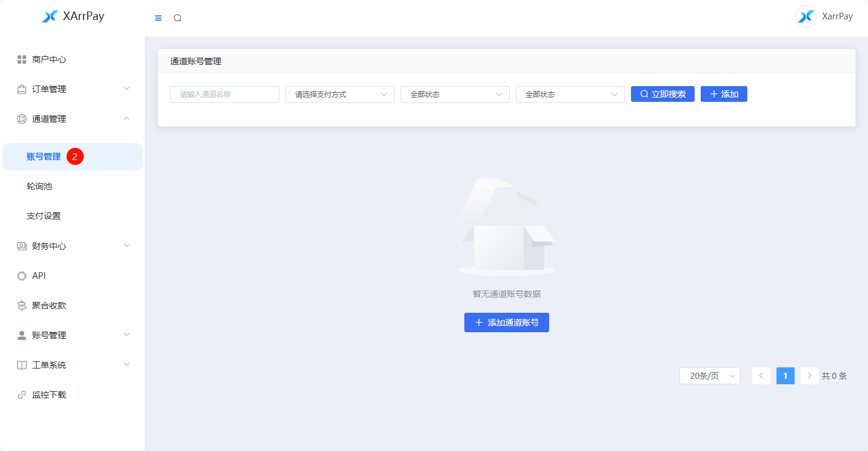Click the search magnifier icon in header

178,18
